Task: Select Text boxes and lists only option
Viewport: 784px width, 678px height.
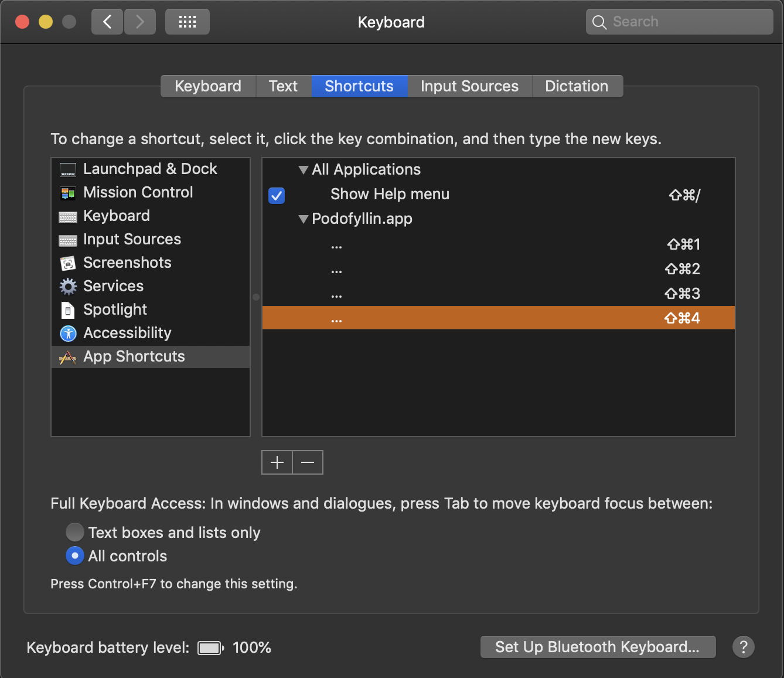Action: pos(75,532)
